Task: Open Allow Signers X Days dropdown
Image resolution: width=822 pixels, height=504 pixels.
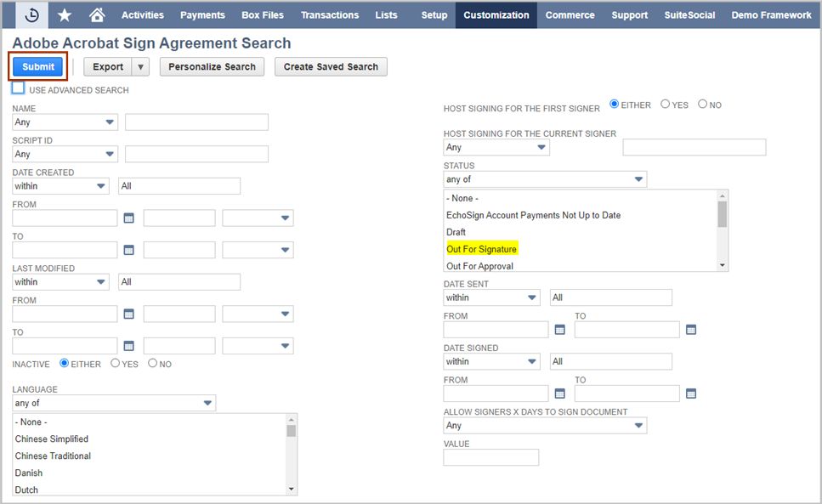Action: [545, 426]
